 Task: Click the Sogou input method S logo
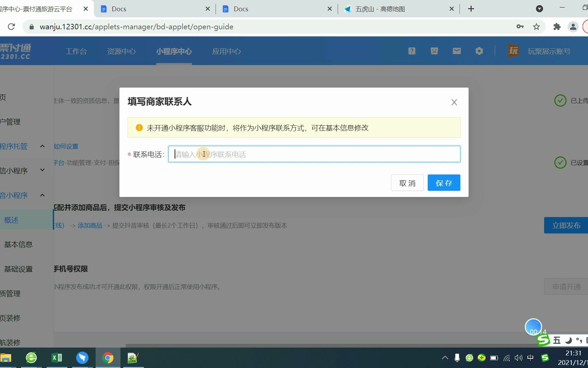pos(543,340)
